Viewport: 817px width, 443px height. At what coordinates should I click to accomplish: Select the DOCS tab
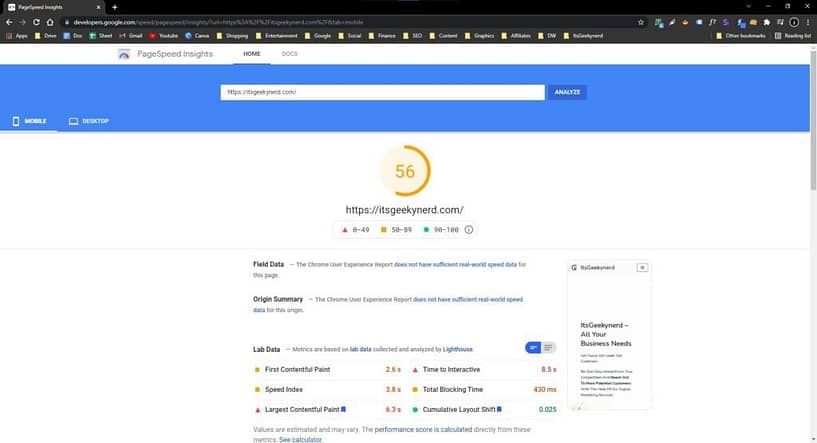tap(290, 54)
